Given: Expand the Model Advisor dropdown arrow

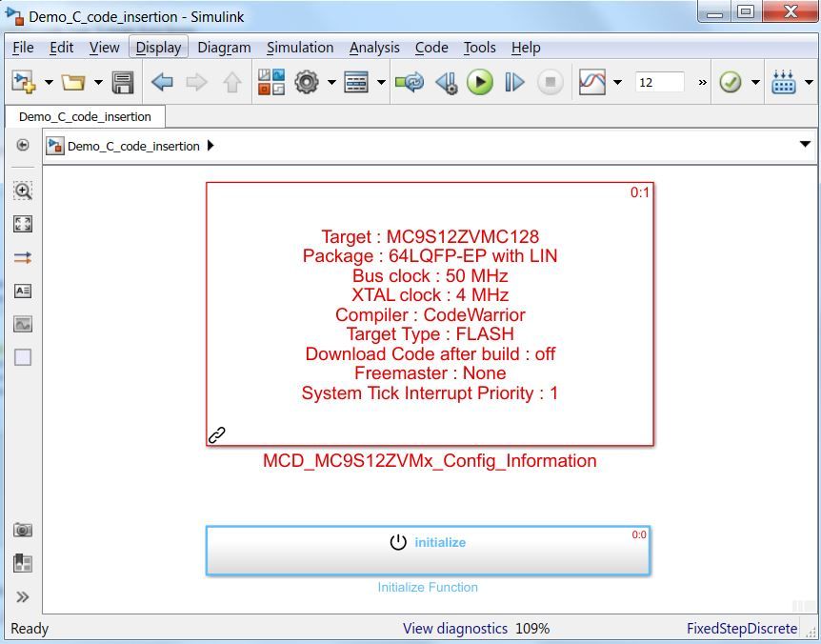Looking at the screenshot, I should 755,82.
